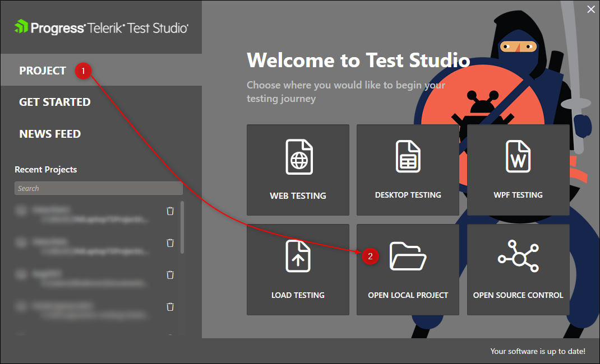This screenshot has width=600, height=364.
Task: Open the third recent project entry
Action: click(84, 278)
